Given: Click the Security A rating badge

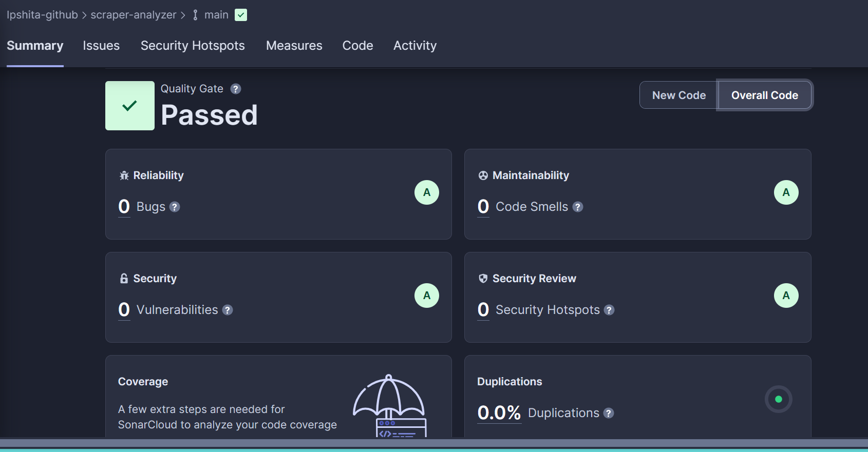Looking at the screenshot, I should pos(427,296).
